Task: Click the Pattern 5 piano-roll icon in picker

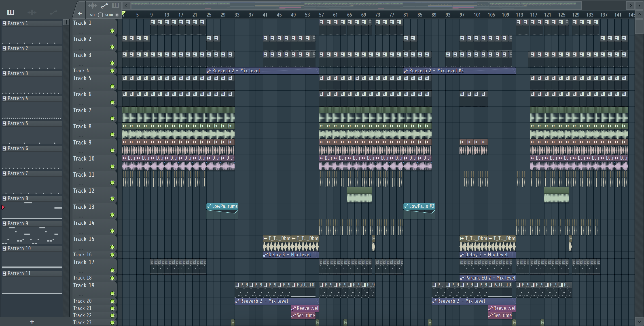Action: tap(4, 123)
